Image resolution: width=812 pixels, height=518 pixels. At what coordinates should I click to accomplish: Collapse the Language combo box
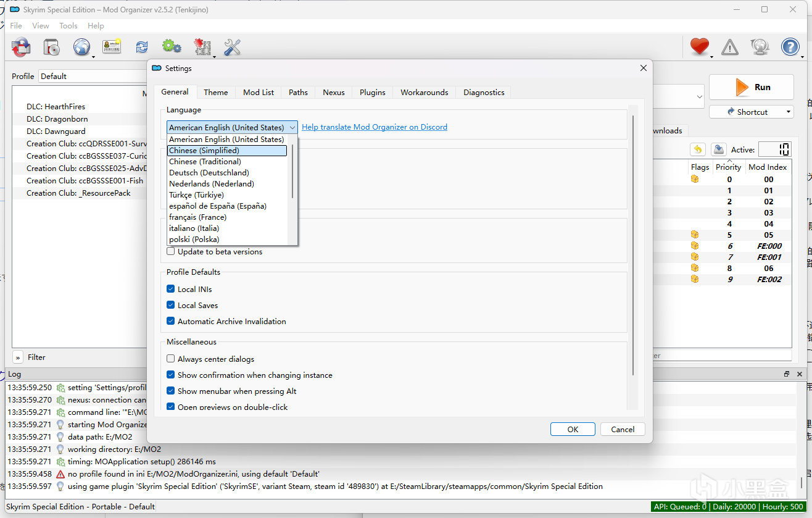232,127
